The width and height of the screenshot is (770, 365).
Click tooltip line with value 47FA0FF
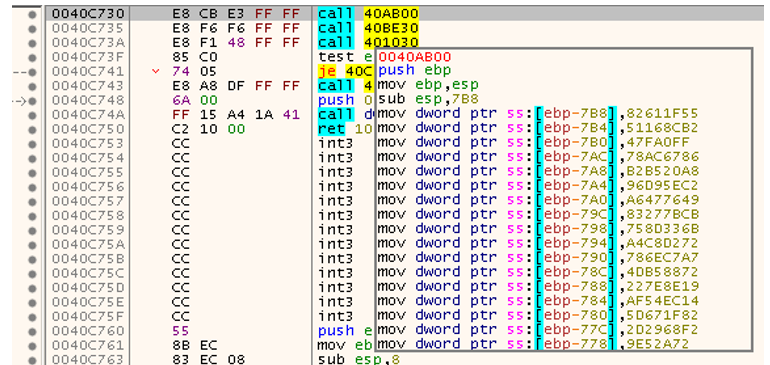coord(534,142)
